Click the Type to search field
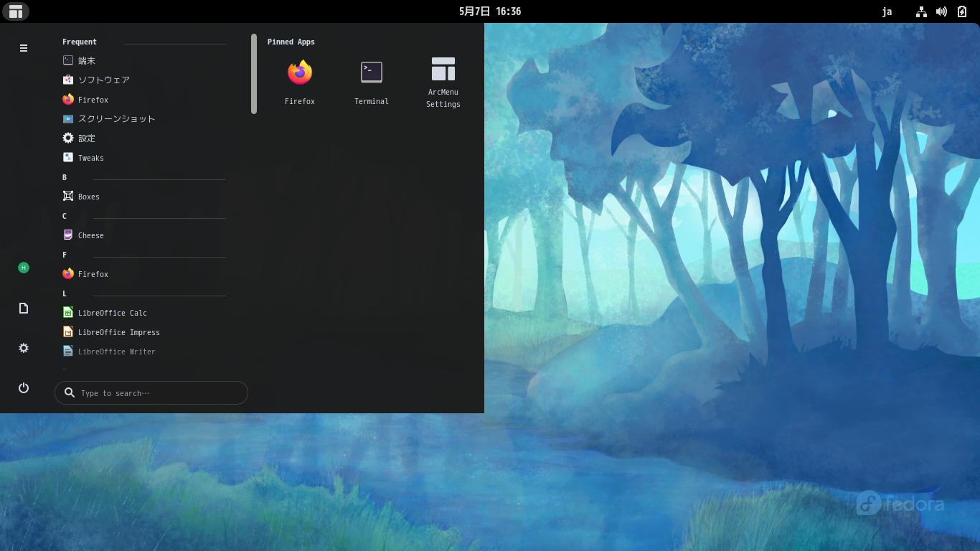Image resolution: width=980 pixels, height=551 pixels. tap(151, 393)
